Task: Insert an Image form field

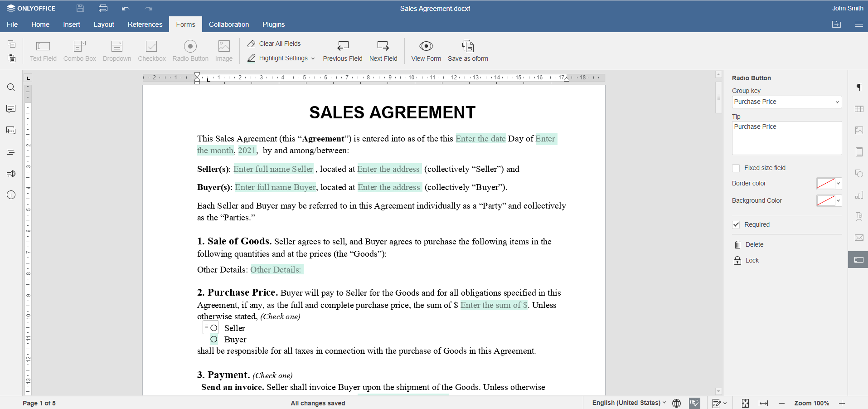Action: coord(223,50)
